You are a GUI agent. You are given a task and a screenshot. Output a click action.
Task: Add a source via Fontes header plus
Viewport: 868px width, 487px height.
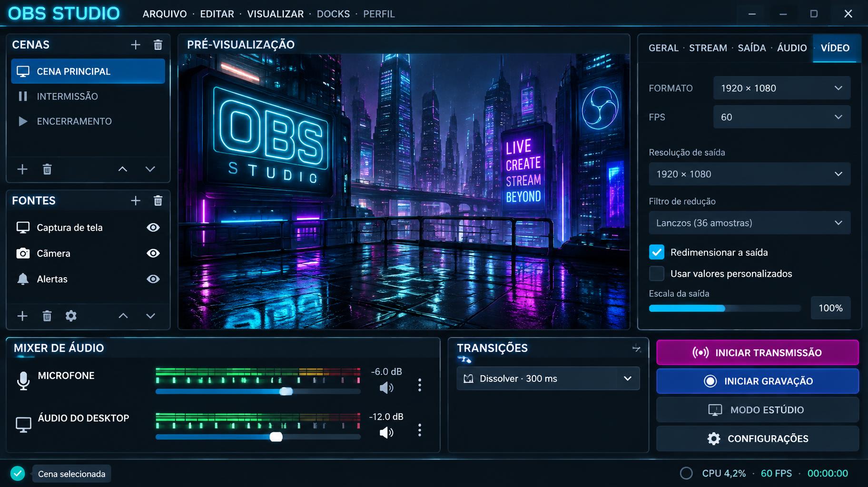click(136, 201)
